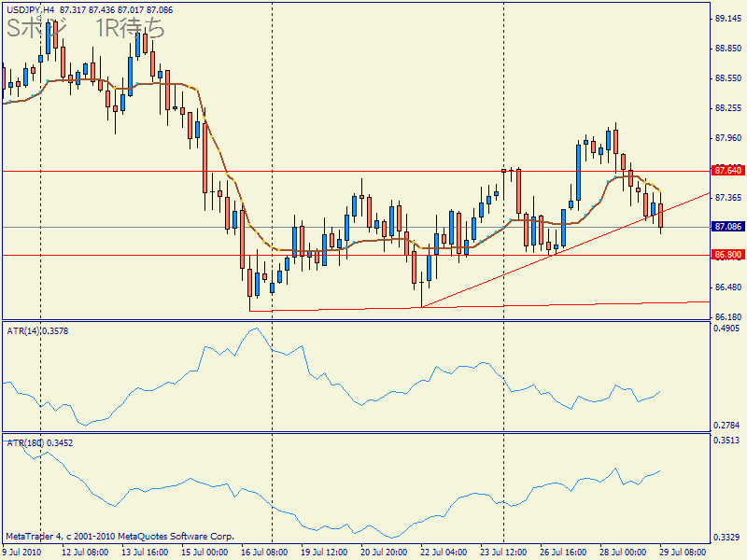Click the 16 Jul 08:00 time label
The image size is (747, 560).
tap(262, 553)
